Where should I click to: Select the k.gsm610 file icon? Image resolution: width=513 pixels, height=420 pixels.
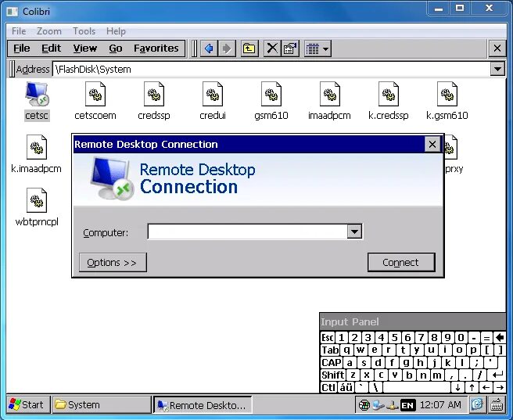pos(447,94)
